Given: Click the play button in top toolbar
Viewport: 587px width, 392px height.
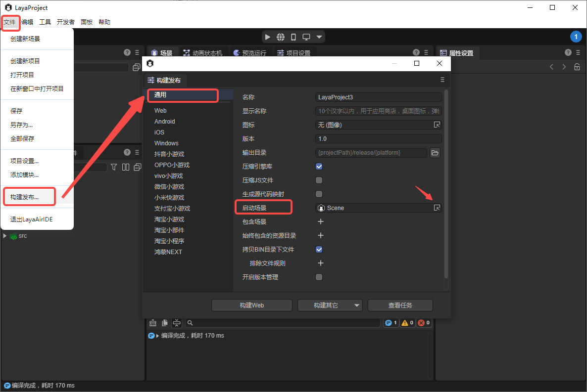Looking at the screenshot, I should [268, 37].
